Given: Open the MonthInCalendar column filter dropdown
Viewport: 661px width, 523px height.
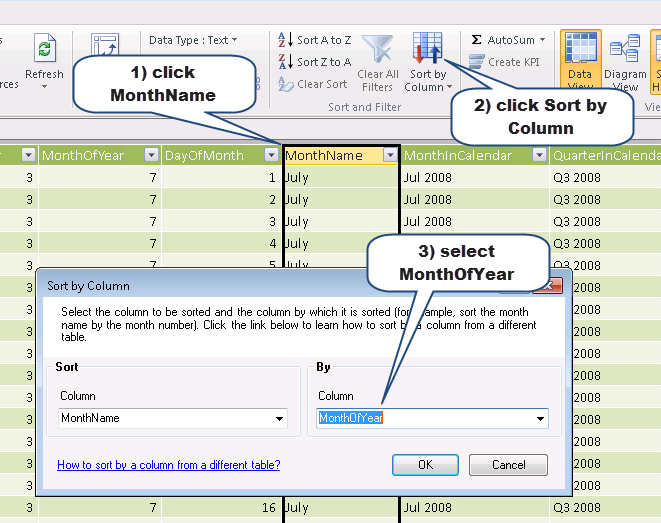Looking at the screenshot, I should click(539, 155).
